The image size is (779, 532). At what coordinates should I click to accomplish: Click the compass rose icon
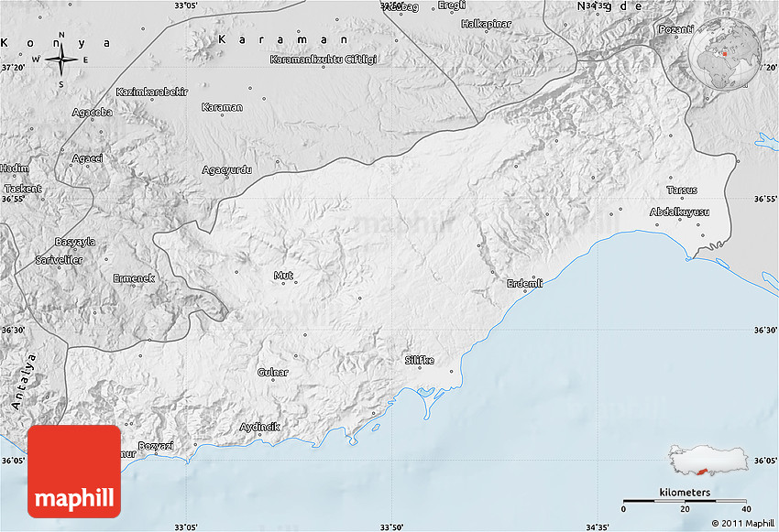click(61, 60)
